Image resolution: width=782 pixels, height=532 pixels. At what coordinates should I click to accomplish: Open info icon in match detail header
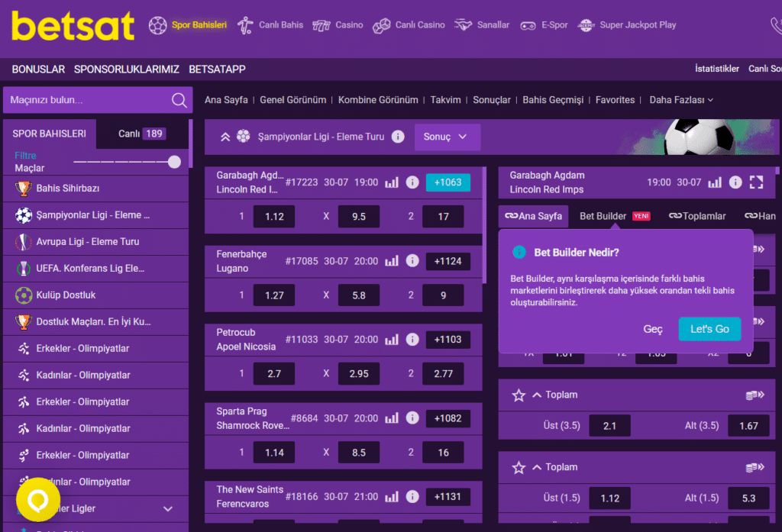click(735, 182)
